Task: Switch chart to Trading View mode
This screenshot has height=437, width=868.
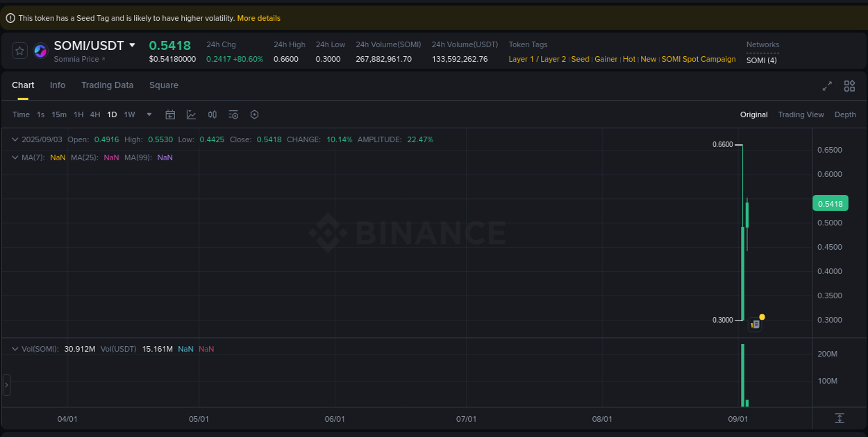Action: [x=801, y=114]
